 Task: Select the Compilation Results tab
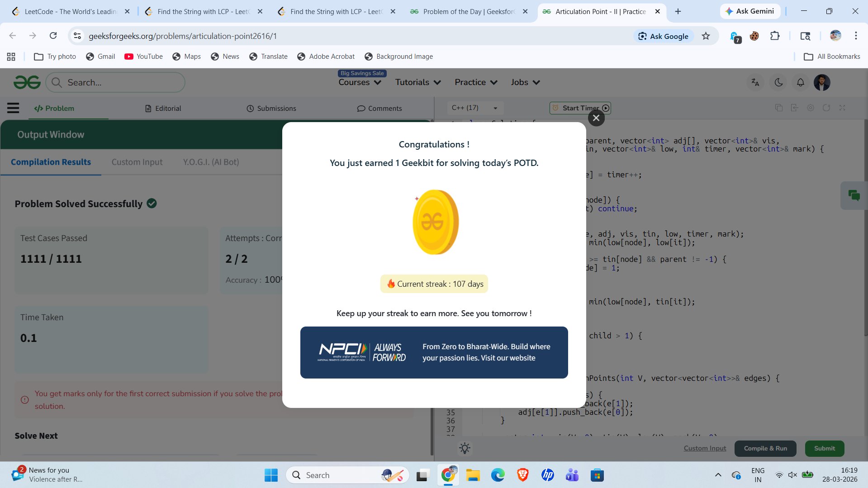(x=51, y=162)
